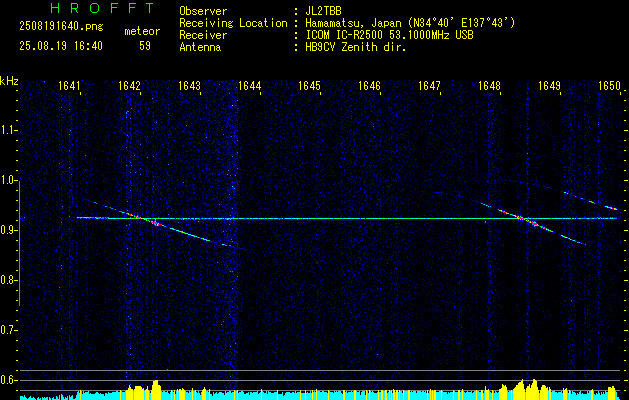
Task: Click the kHz axis unit label
Action: pyautogui.click(x=9, y=81)
